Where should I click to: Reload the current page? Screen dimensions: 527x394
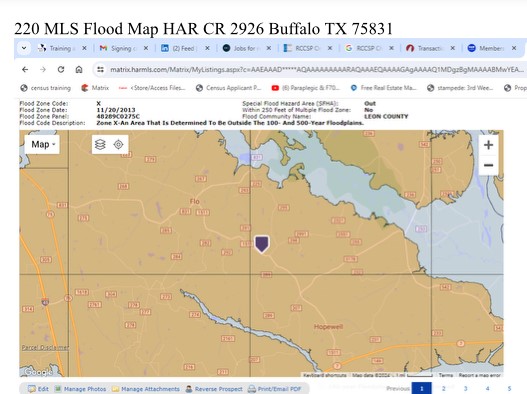tap(61, 70)
